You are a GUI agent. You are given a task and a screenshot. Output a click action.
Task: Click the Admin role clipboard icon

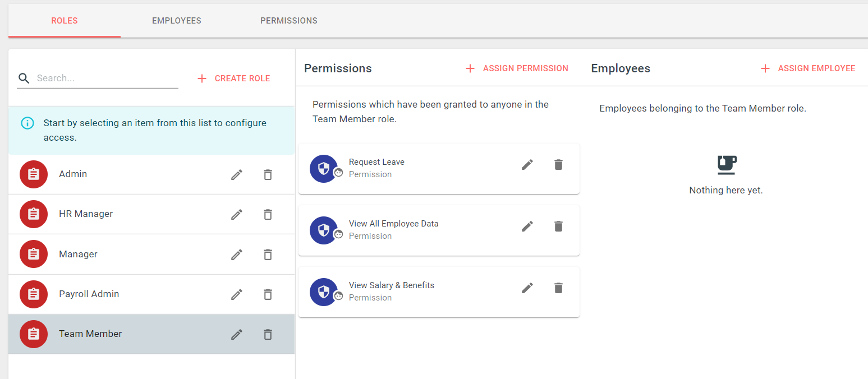point(34,174)
